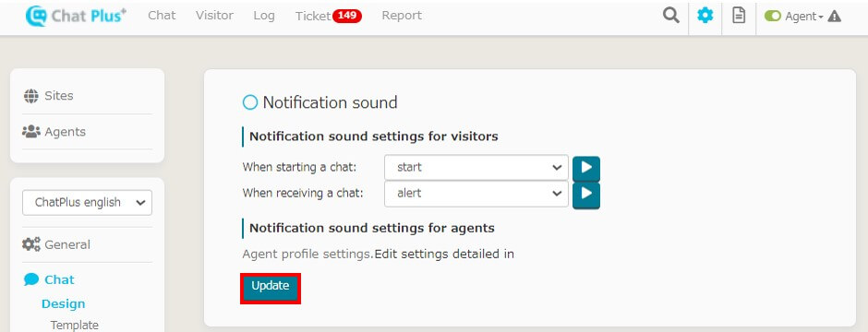Click the Update button
The width and height of the screenshot is (868, 332).
pos(271,286)
